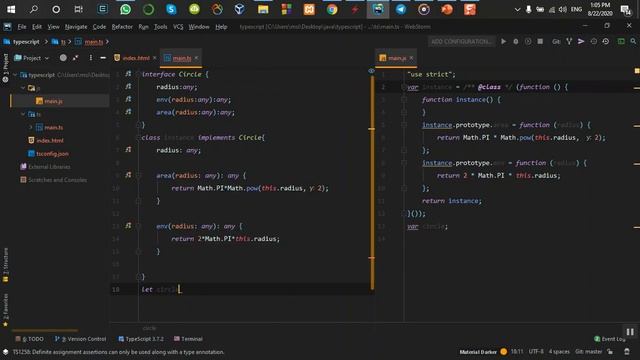Open the Project view dropdown

pyautogui.click(x=32, y=58)
